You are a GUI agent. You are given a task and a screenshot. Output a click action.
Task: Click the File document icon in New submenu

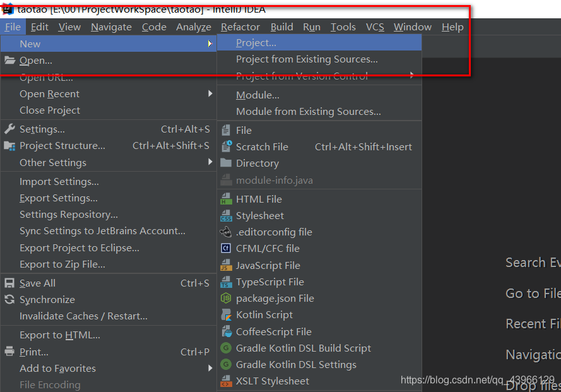(226, 130)
